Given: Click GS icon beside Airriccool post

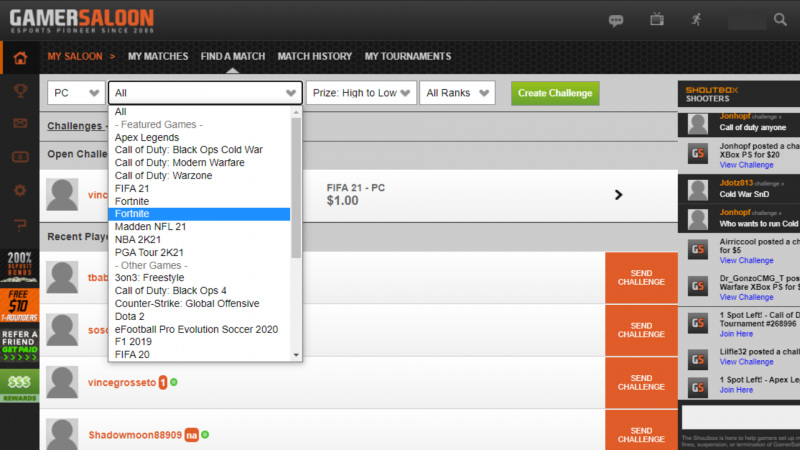Looking at the screenshot, I should pos(697,249).
